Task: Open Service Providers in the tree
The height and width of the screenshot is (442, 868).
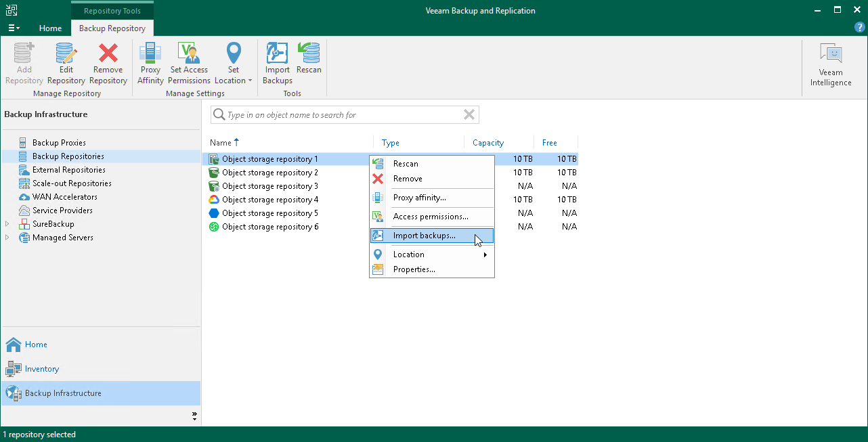Action: [62, 211]
